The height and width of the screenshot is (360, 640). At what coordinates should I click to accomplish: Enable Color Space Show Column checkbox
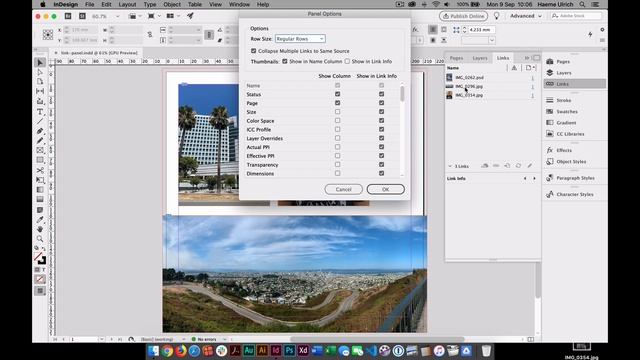(x=338, y=120)
